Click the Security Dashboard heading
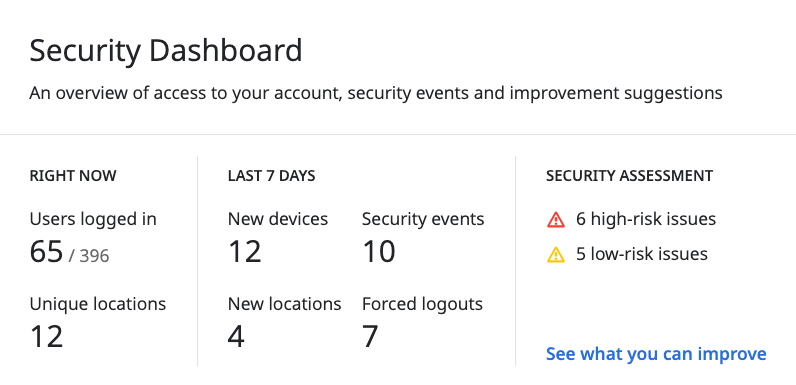The height and width of the screenshot is (385, 796). pyautogui.click(x=166, y=51)
